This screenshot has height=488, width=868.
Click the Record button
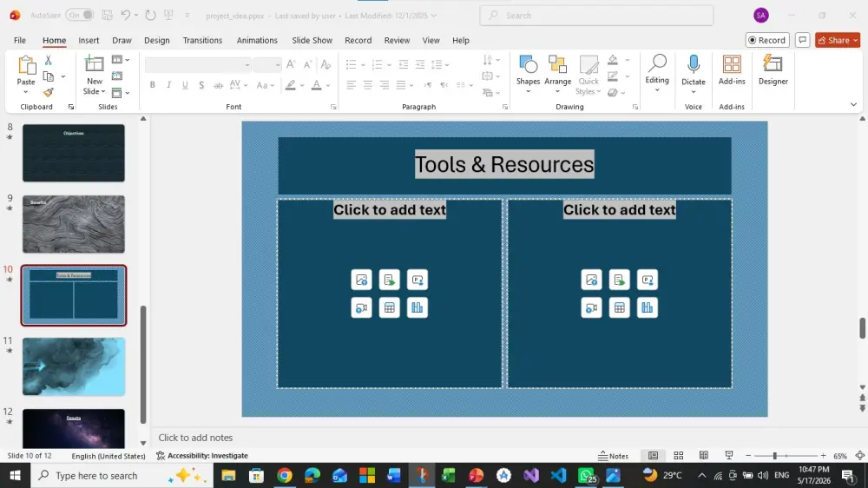pos(766,40)
